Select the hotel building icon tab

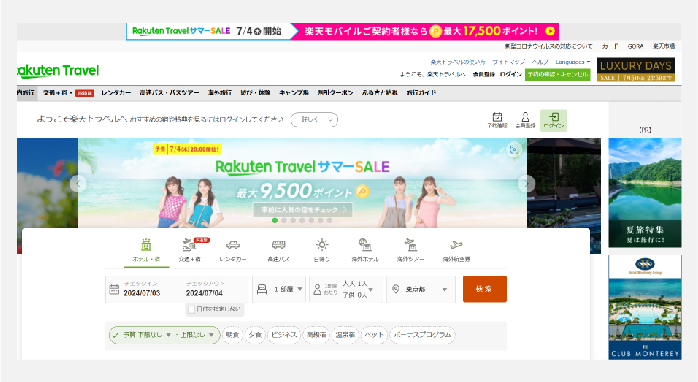(146, 244)
